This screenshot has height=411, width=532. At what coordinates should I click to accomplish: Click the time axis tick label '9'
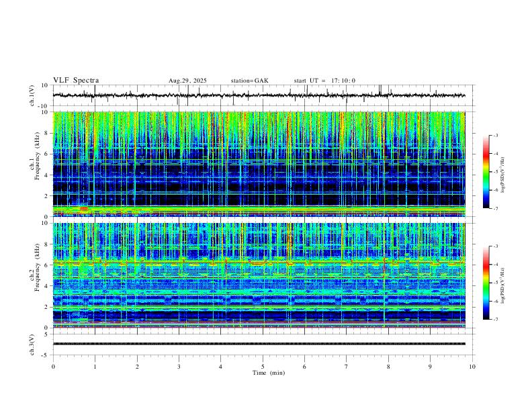[x=430, y=367]
